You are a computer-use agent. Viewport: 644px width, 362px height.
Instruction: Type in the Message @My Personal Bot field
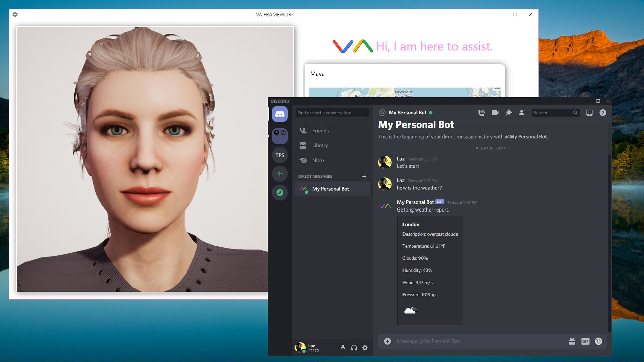coord(470,341)
